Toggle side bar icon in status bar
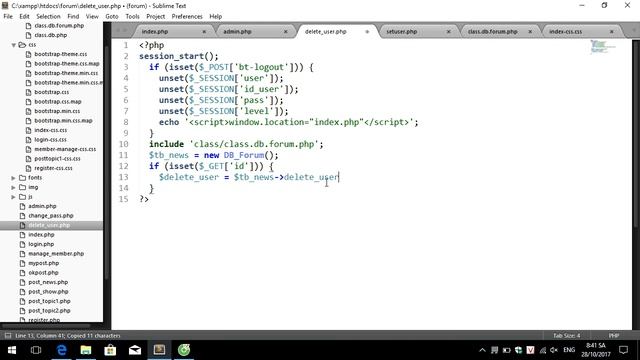 (x=8, y=336)
